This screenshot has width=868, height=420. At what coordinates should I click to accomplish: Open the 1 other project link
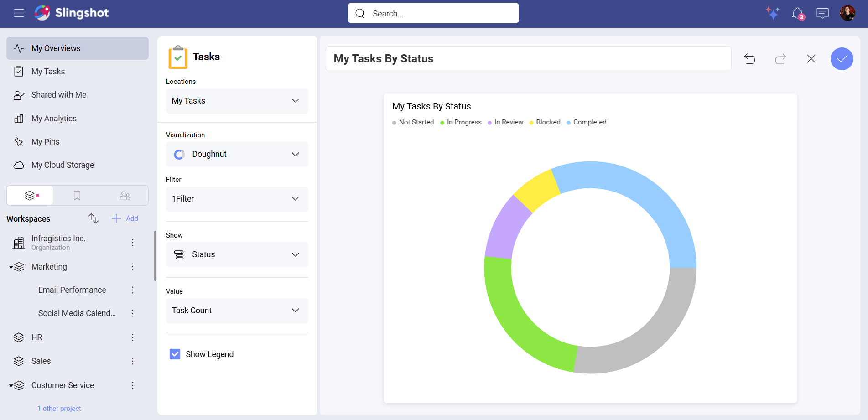tap(59, 408)
